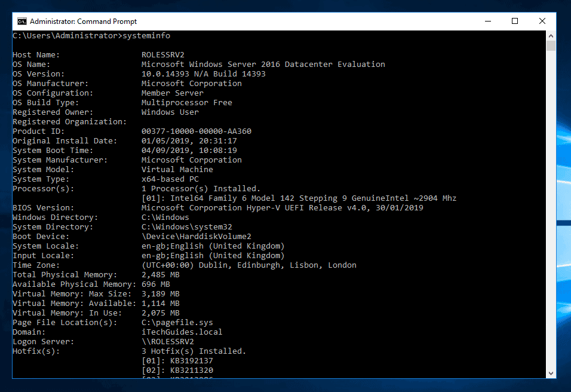The height and width of the screenshot is (392, 571).
Task: Click '1 Processor(s) Installed.' text
Action: 201,189
